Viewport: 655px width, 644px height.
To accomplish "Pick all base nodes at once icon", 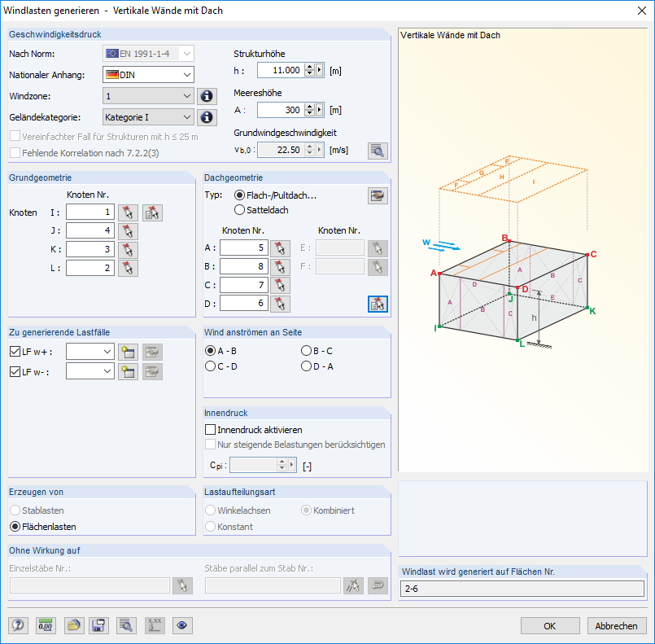I will coord(152,212).
